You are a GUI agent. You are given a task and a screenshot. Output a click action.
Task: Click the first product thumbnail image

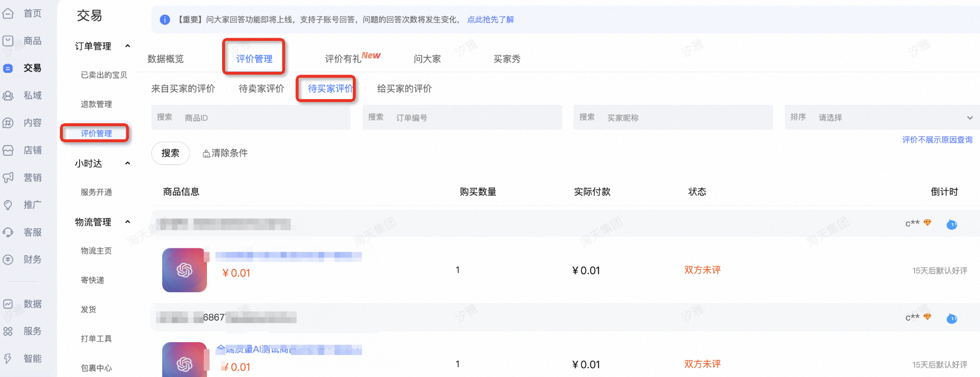(x=184, y=270)
